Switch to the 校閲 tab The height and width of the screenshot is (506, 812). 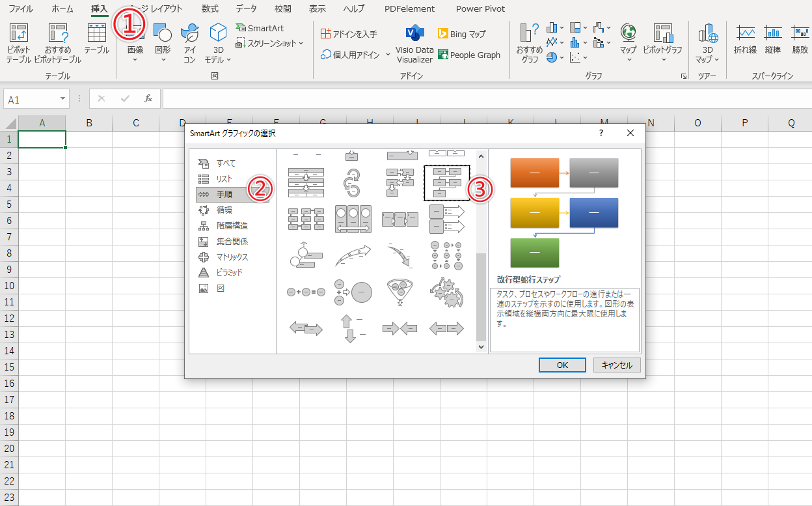[283, 9]
